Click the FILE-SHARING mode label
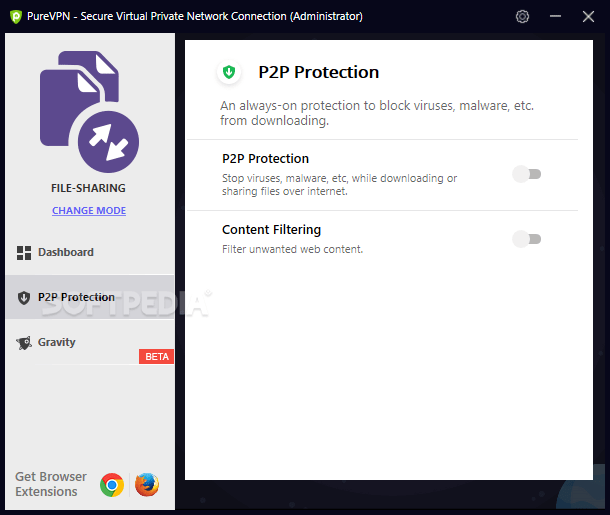This screenshot has width=610, height=515. coord(88,188)
